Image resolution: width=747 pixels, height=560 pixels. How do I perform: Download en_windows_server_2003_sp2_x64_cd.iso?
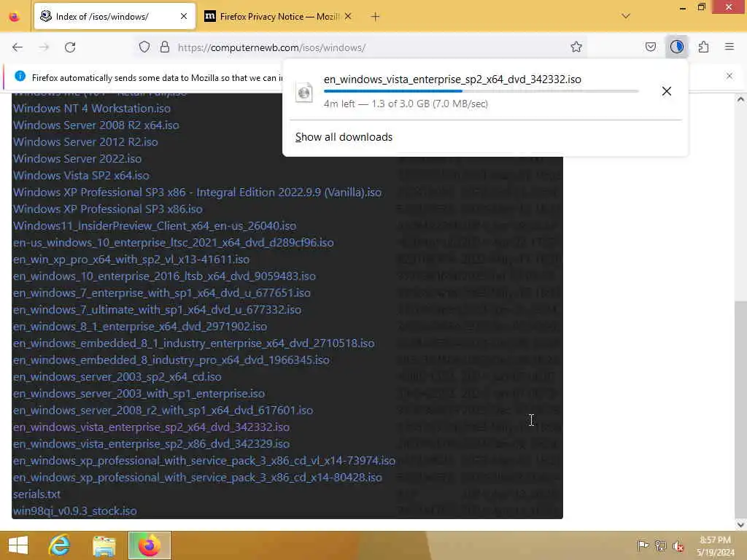coord(117,377)
